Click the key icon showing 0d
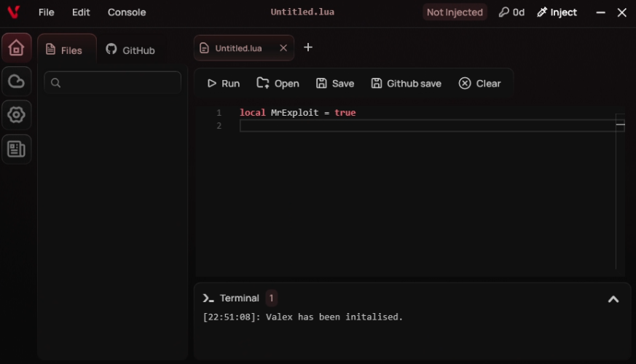This screenshot has height=364, width=636. 511,12
